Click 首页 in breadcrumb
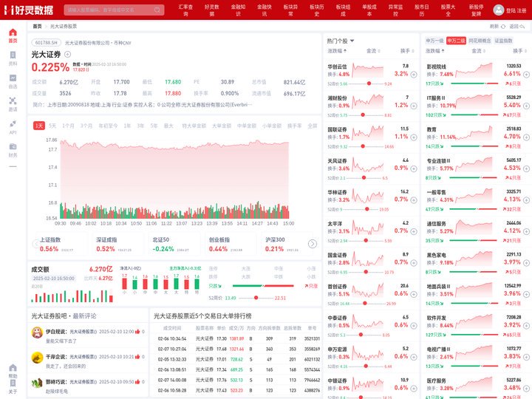Screen dimensions: 532x399 tap(37, 26)
